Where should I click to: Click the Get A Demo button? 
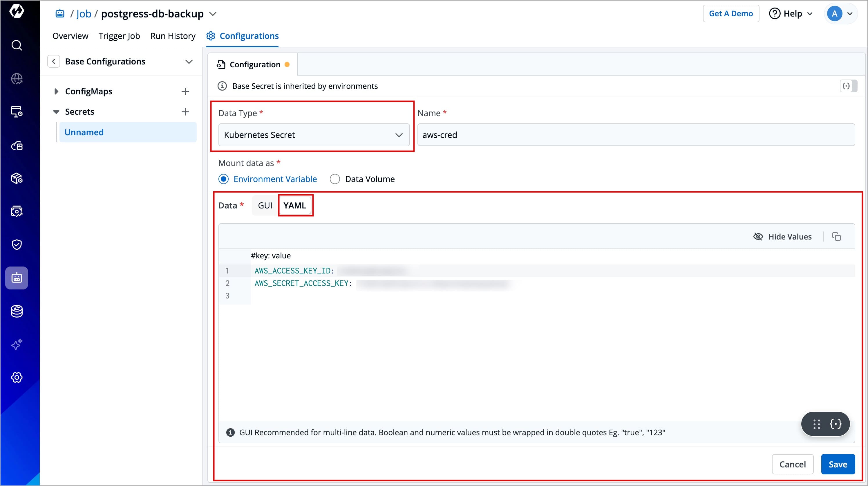(730, 13)
